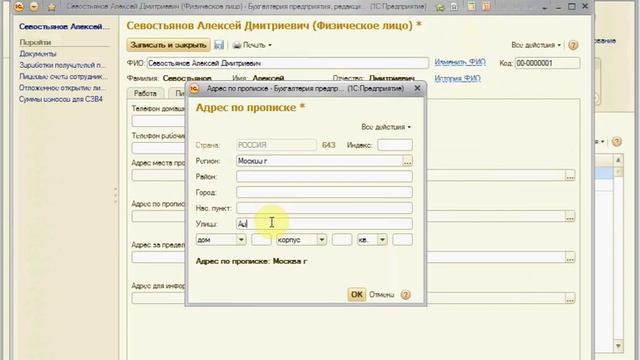Viewport: 640px width, 360px height.
Task: Open the Регион selection ellipsis button
Action: [407, 161]
